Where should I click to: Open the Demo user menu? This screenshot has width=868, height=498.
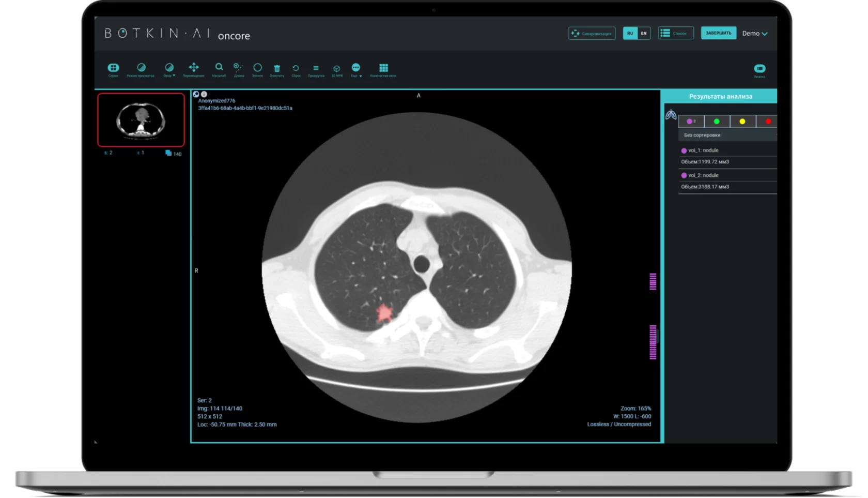(x=755, y=33)
